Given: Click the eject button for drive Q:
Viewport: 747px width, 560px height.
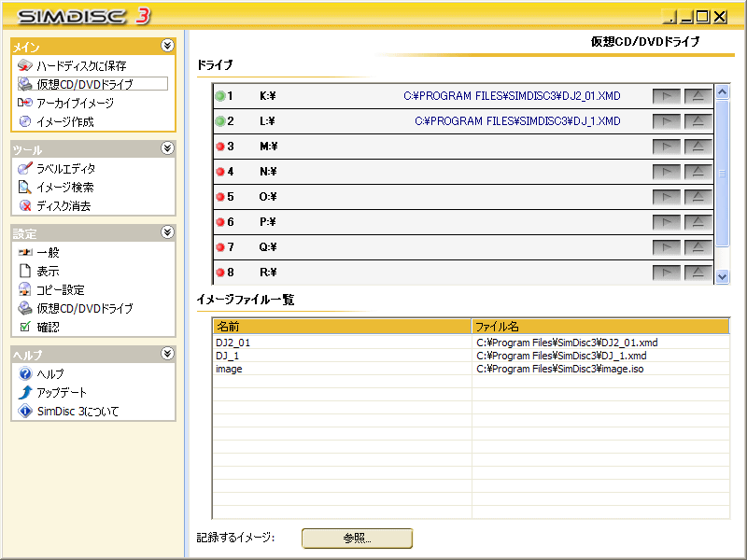Looking at the screenshot, I should pos(698,247).
